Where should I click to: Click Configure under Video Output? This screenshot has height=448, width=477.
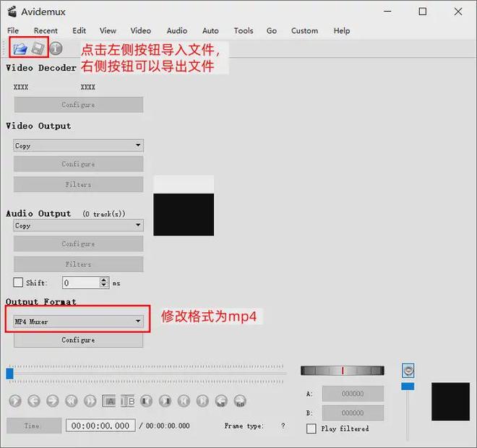point(79,164)
